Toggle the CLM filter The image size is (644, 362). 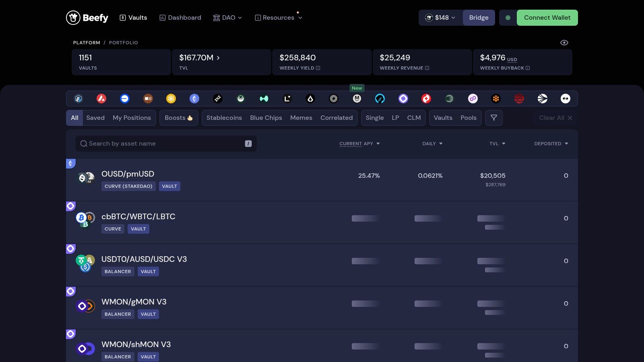point(414,118)
